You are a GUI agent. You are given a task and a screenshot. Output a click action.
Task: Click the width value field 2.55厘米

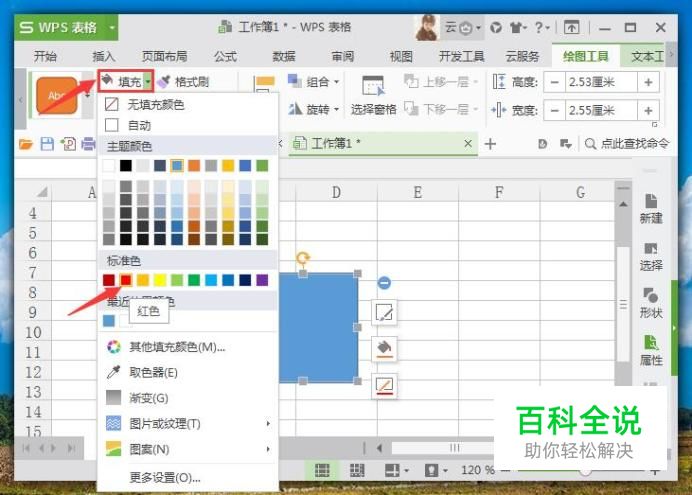coord(602,110)
